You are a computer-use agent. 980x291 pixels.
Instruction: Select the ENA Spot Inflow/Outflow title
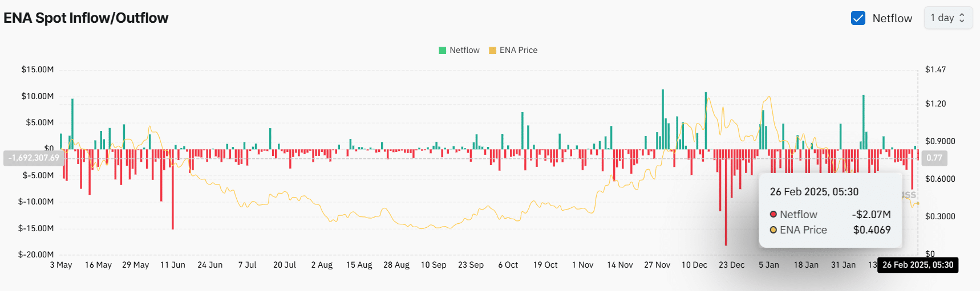tap(86, 18)
